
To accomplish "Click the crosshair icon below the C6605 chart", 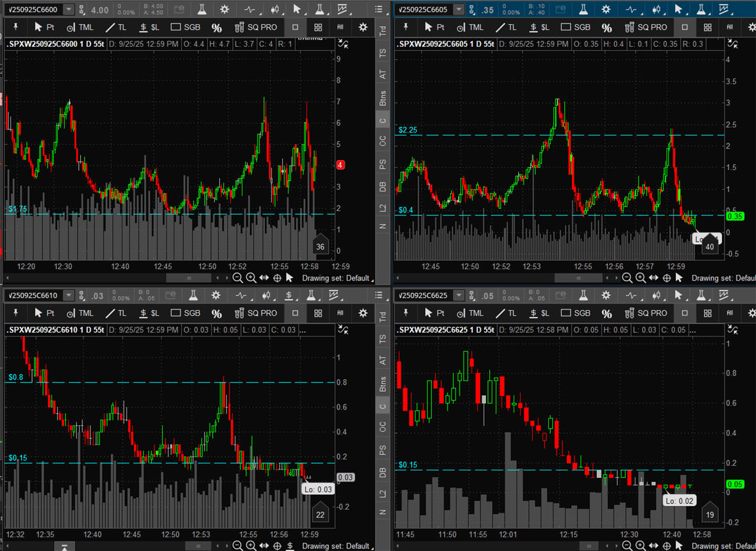I will (x=667, y=277).
